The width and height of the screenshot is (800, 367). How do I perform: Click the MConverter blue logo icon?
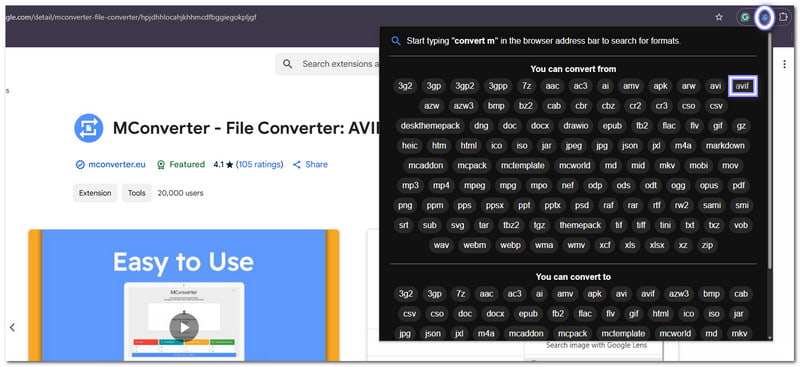[89, 128]
